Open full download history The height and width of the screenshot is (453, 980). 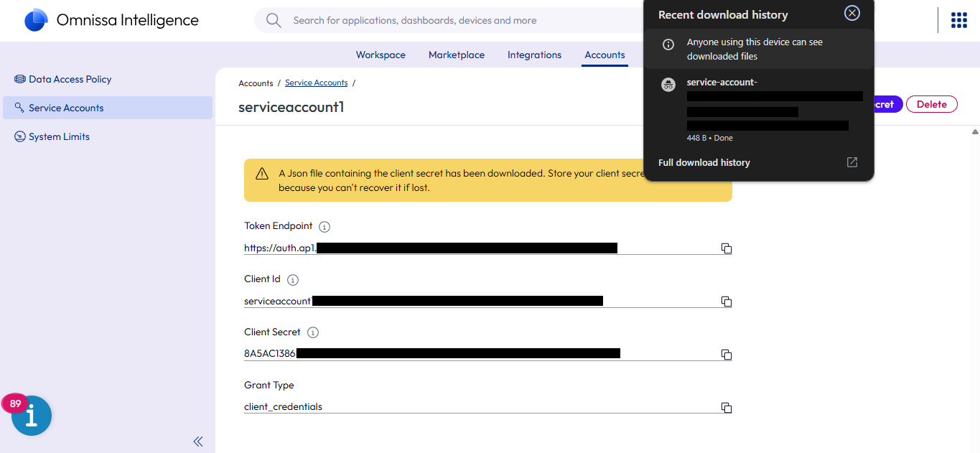[704, 163]
